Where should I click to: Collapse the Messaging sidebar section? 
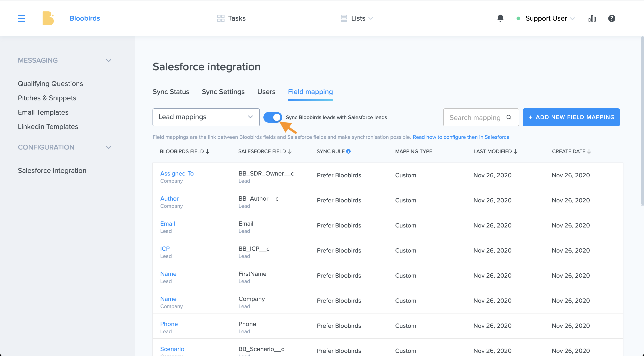(108, 60)
